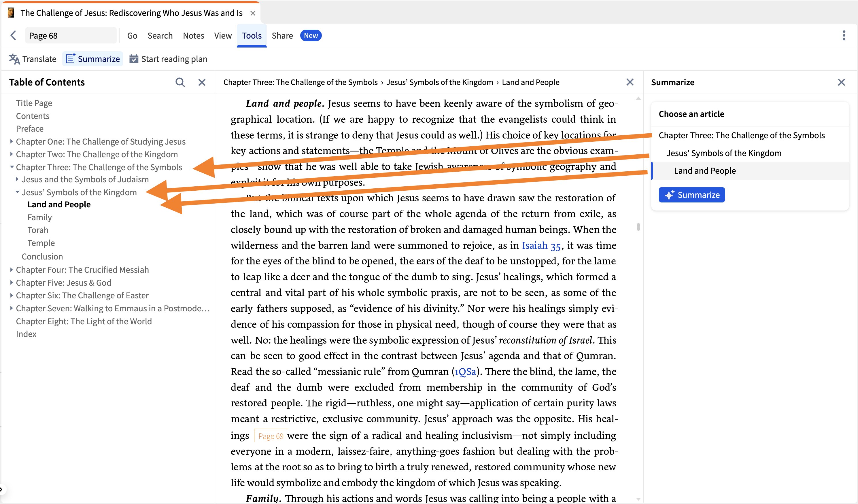Open the Translate tool

tap(33, 58)
